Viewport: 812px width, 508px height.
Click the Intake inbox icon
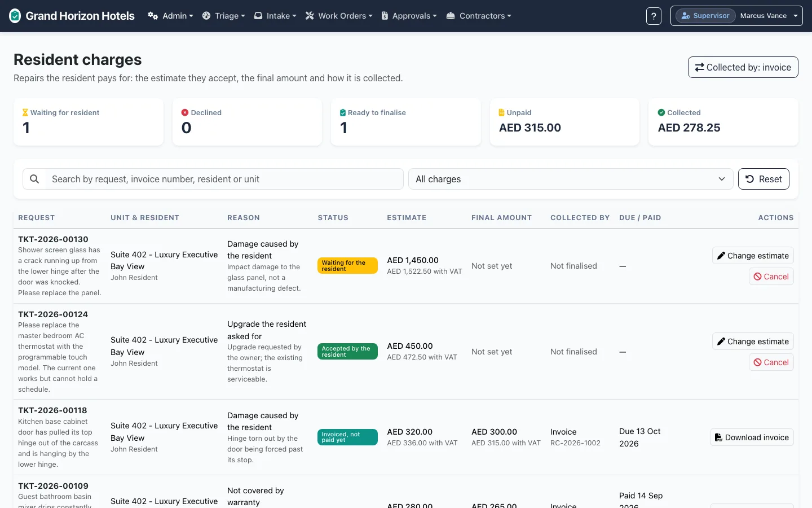coord(258,16)
